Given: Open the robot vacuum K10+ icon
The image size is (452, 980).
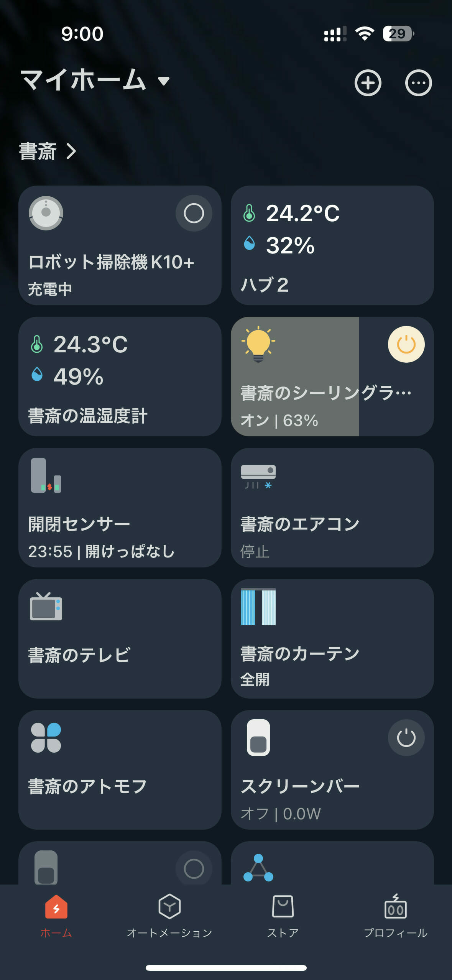Looking at the screenshot, I should pyautogui.click(x=46, y=213).
